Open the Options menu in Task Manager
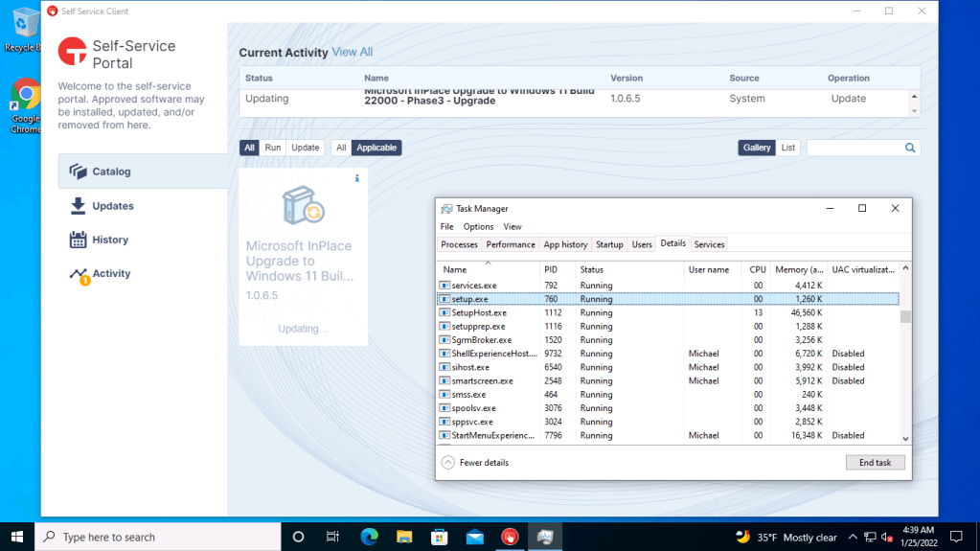The image size is (980, 551). pos(478,227)
